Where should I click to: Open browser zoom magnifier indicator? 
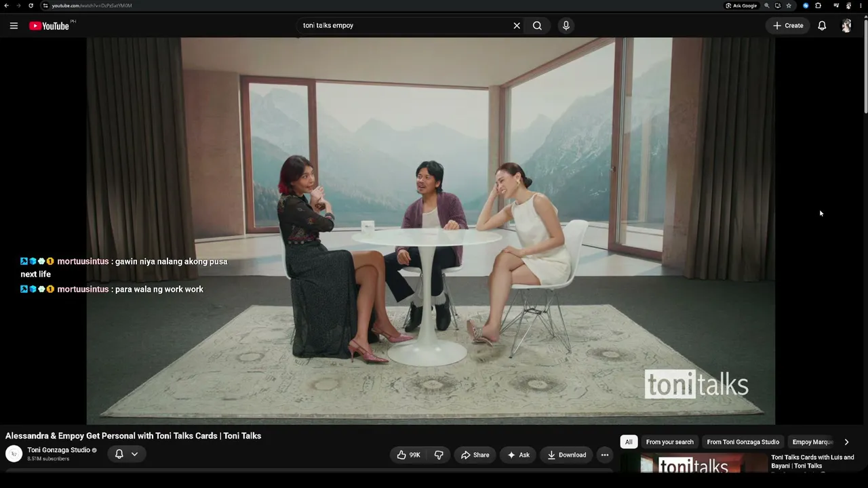click(767, 5)
